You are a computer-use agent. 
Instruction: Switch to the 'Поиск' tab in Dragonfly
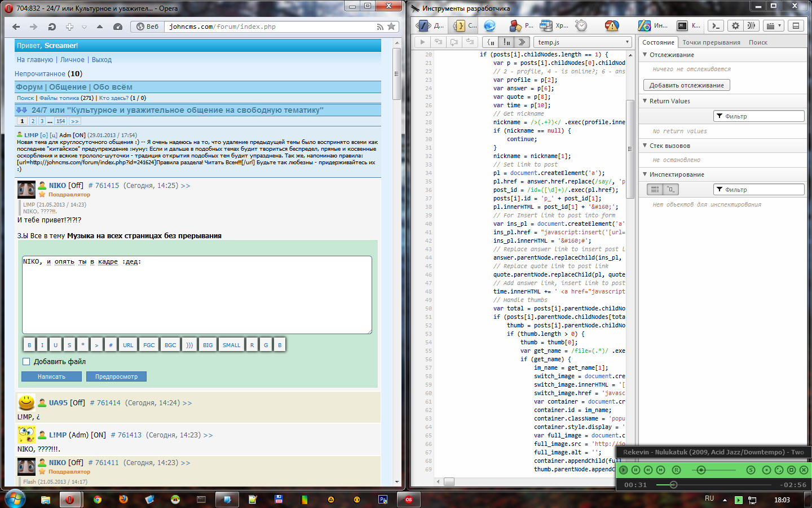click(x=758, y=42)
